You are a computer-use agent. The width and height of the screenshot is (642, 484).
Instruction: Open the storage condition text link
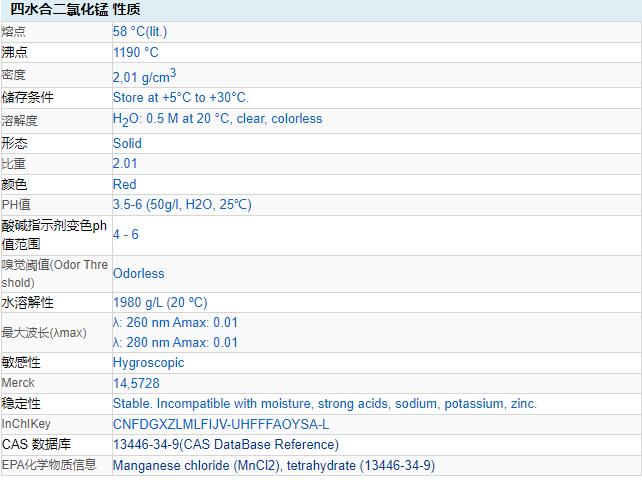[181, 98]
